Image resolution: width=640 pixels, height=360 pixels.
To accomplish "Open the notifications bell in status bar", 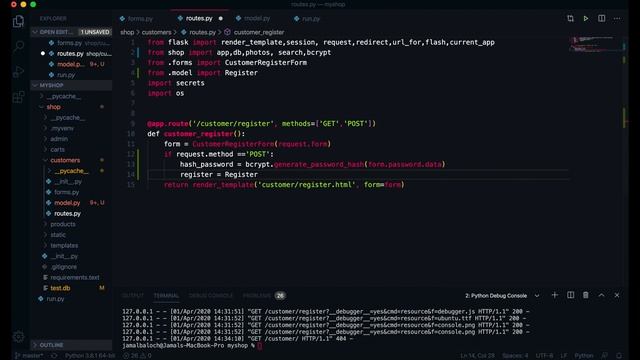I will click(619, 356).
